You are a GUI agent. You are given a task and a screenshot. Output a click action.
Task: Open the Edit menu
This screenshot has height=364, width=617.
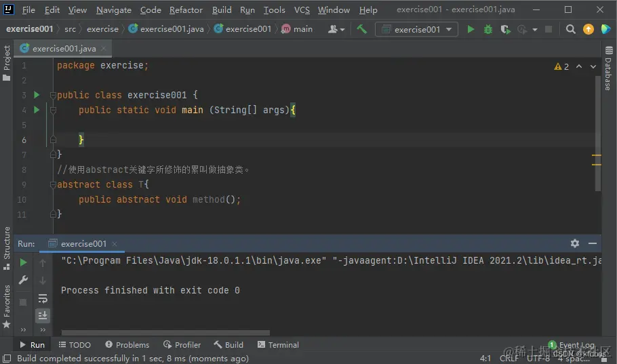[52, 10]
